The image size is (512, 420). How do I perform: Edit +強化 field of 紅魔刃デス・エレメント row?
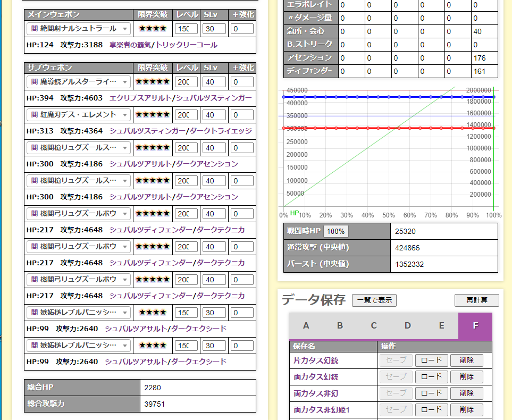pyautogui.click(x=242, y=115)
